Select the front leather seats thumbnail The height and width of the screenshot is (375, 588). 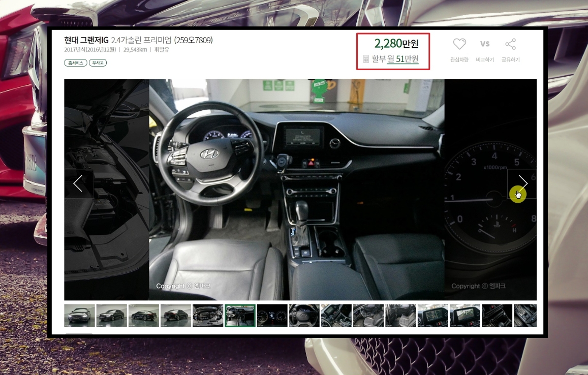(x=368, y=316)
